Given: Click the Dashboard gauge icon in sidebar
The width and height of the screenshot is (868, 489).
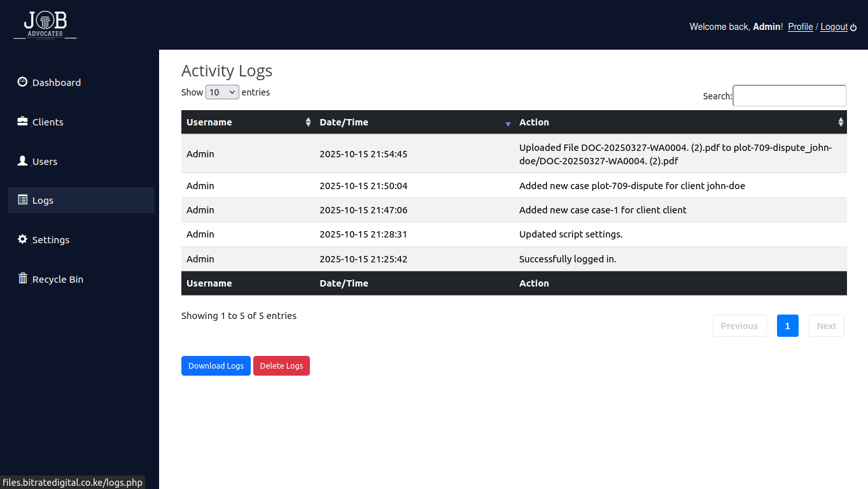Looking at the screenshot, I should pos(22,81).
